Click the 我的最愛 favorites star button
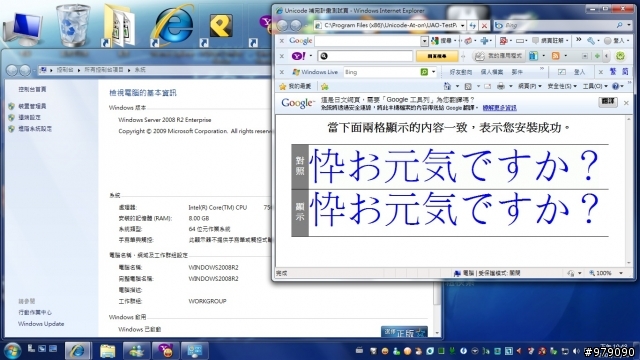 [295, 86]
